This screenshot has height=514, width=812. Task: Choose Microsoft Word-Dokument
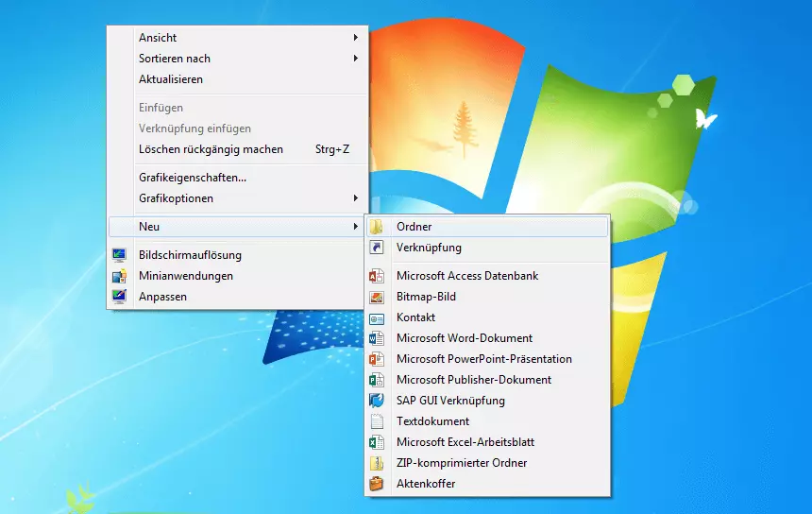coord(487,338)
